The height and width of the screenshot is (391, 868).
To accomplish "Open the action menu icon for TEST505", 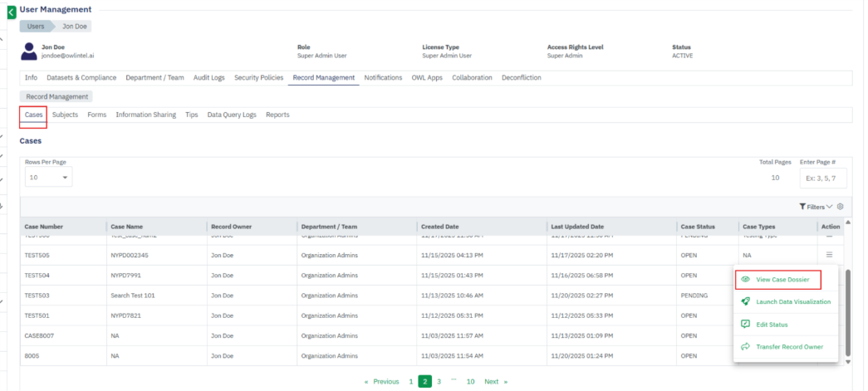I will coord(828,255).
